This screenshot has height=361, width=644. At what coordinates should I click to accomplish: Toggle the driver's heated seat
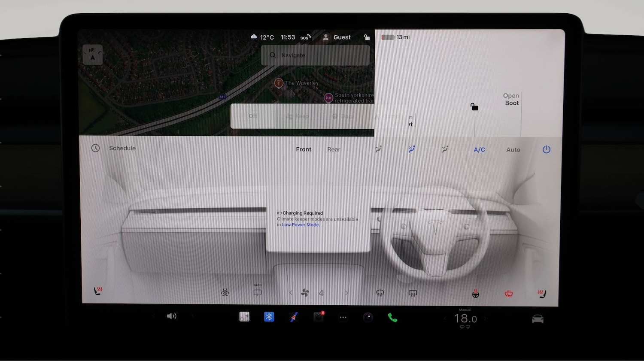[x=98, y=292]
